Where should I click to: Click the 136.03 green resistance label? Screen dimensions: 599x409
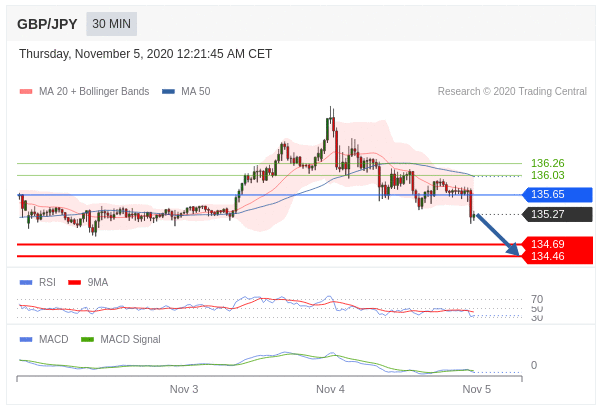point(547,175)
